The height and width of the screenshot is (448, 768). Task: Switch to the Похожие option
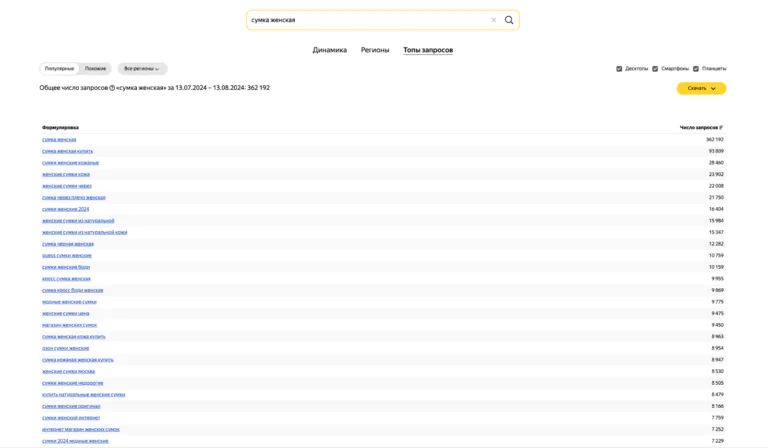click(x=96, y=69)
